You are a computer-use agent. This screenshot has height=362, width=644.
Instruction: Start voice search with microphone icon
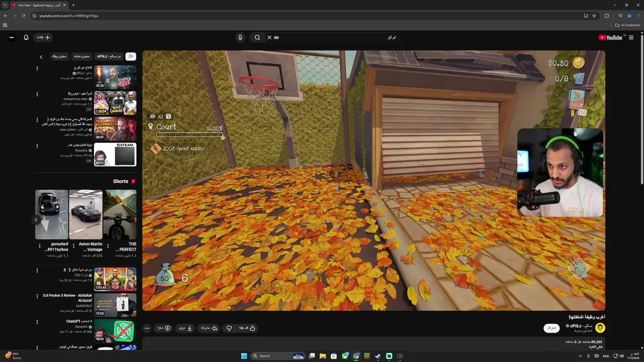coord(240,37)
